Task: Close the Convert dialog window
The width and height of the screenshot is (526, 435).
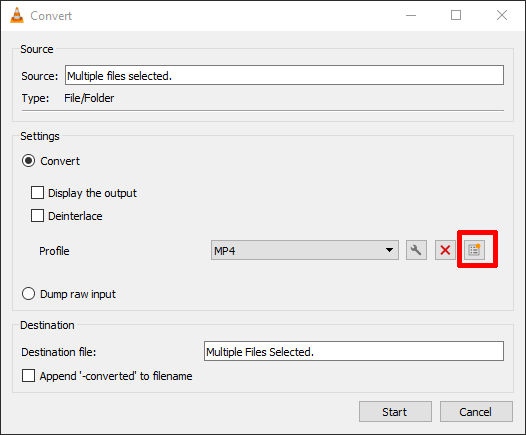Action: coord(502,15)
